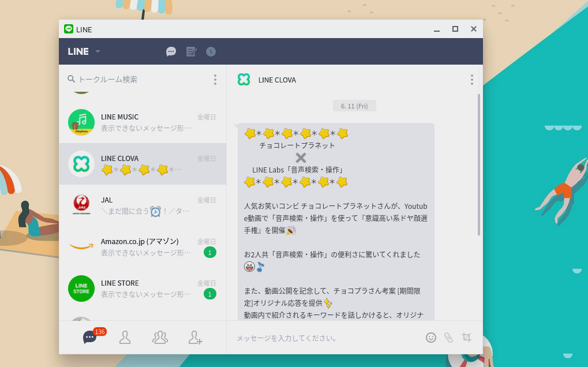The image size is (588, 367).
Task: Click the JAL message preview text
Action: [x=145, y=211]
